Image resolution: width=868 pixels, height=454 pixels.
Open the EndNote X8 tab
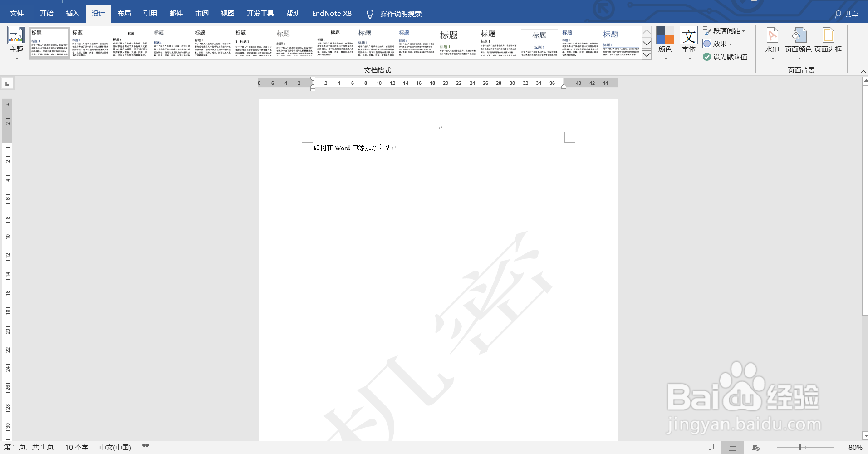tap(332, 14)
